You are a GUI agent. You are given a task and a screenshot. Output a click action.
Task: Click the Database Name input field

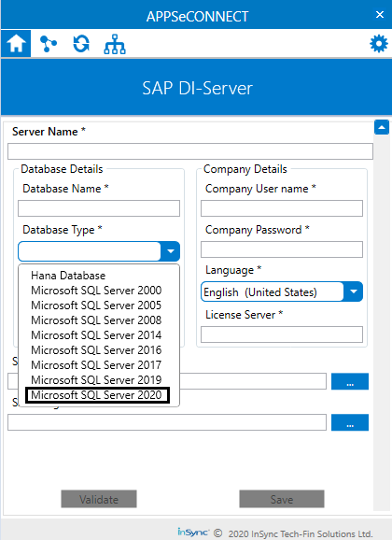coord(99,208)
